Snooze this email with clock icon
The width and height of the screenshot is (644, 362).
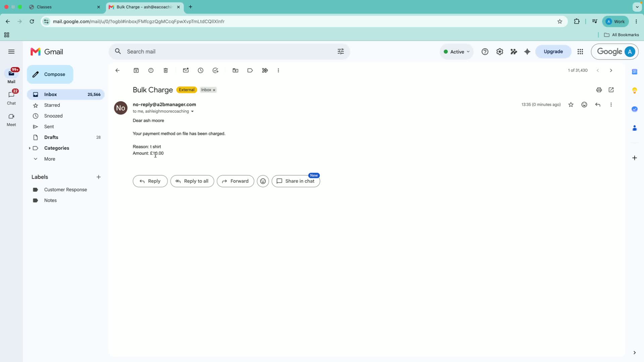point(201,70)
